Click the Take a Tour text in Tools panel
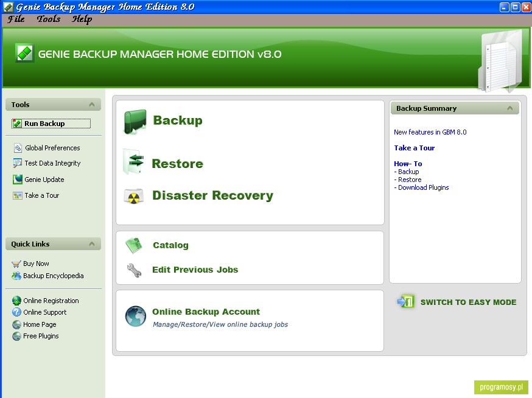Image resolution: width=532 pixels, height=398 pixels. coord(42,195)
